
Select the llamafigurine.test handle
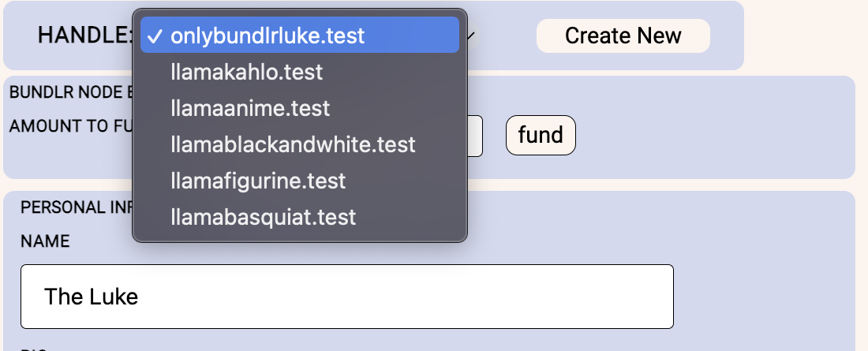tap(258, 181)
